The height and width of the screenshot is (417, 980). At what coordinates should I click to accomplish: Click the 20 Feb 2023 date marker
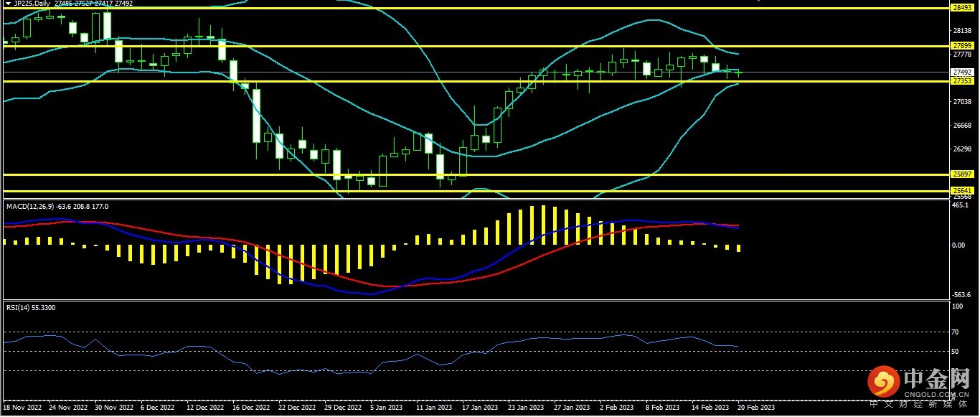pos(756,408)
